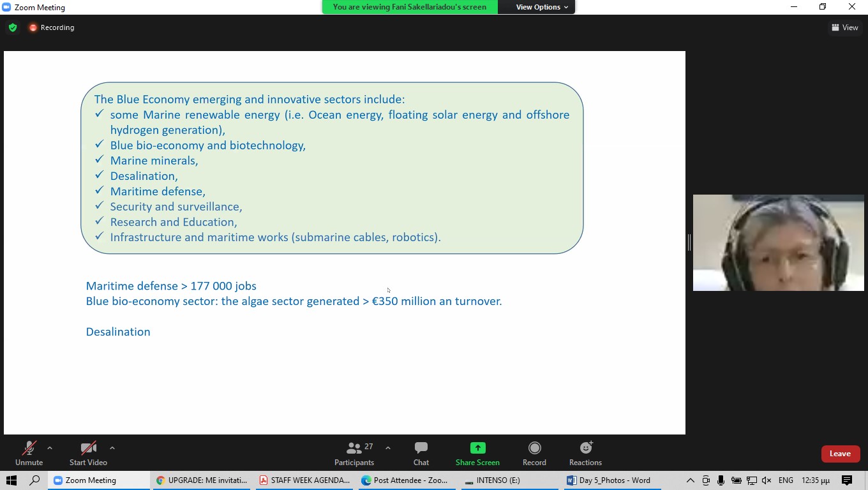
Task: Expand the arrow next to Participants
Action: pos(388,448)
